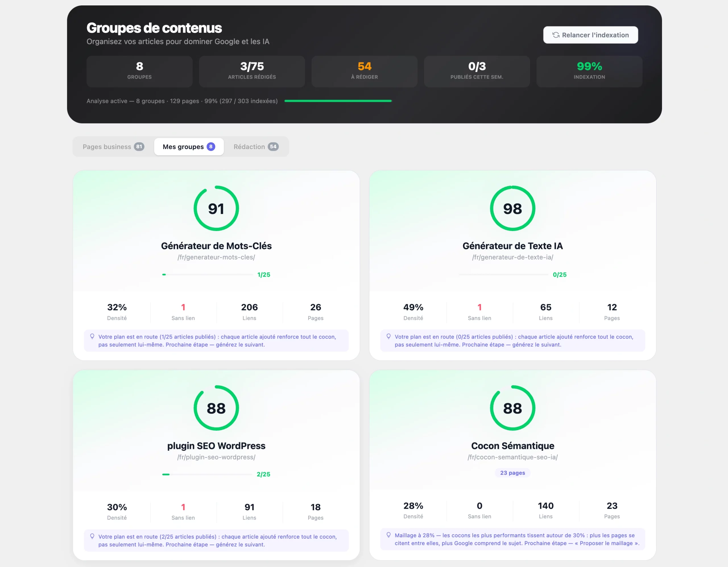Open the Rédaction tab
The image size is (728, 567).
(256, 147)
